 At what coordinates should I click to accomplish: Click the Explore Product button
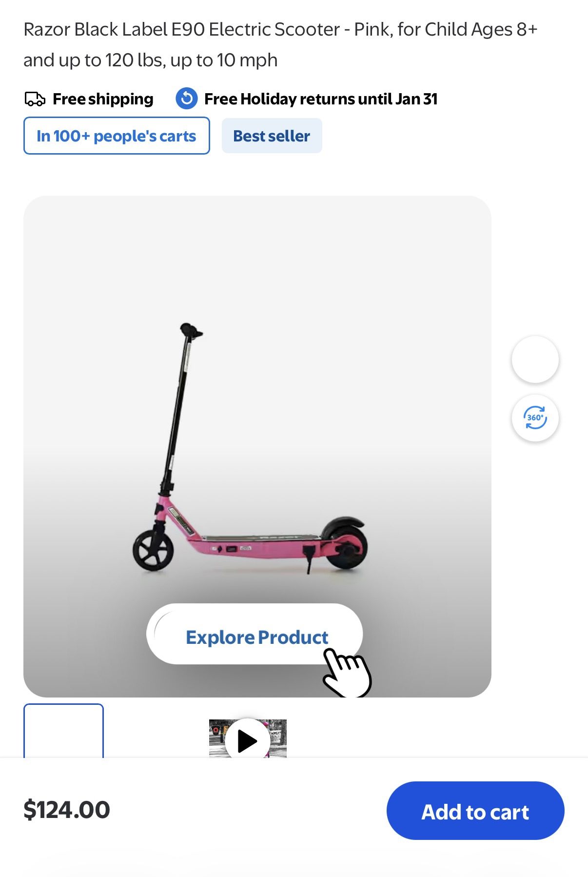point(255,634)
